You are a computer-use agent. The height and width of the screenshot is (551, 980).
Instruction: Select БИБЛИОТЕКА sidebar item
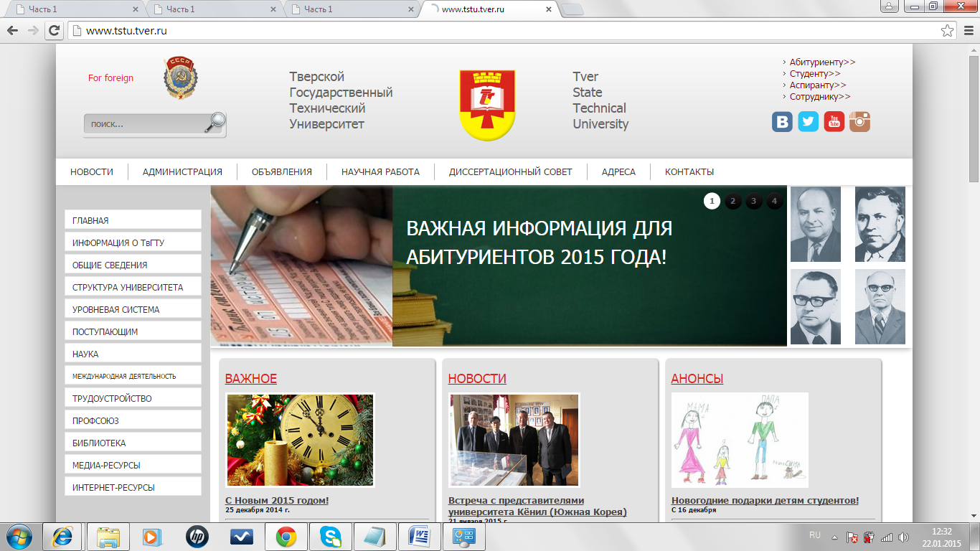[x=133, y=443]
